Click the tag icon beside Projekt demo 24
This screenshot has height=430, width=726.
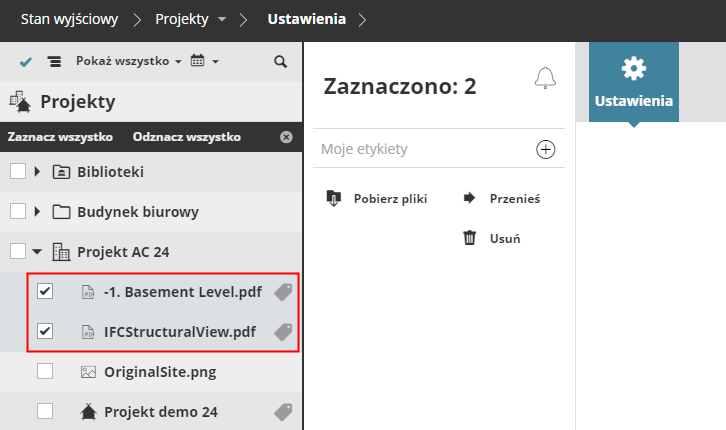[283, 411]
